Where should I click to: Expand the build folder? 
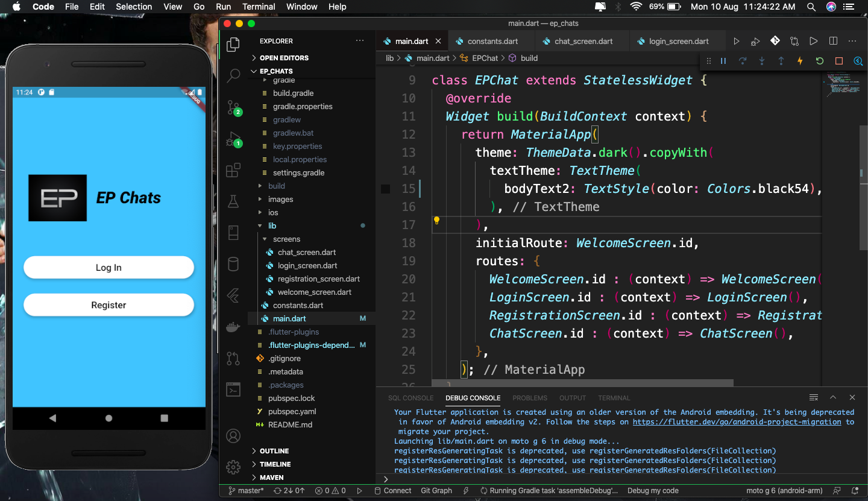pyautogui.click(x=277, y=186)
